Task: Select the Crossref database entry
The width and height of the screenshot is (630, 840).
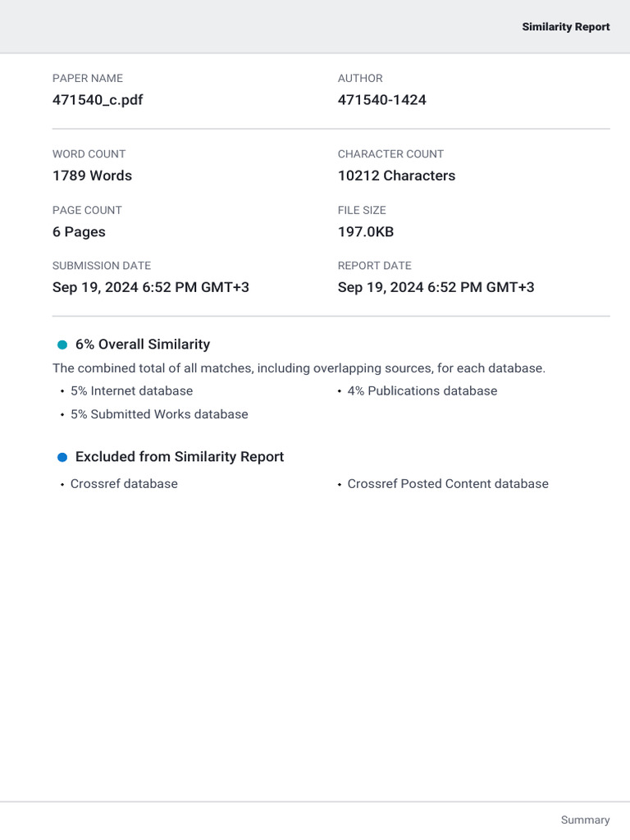Action: click(125, 484)
